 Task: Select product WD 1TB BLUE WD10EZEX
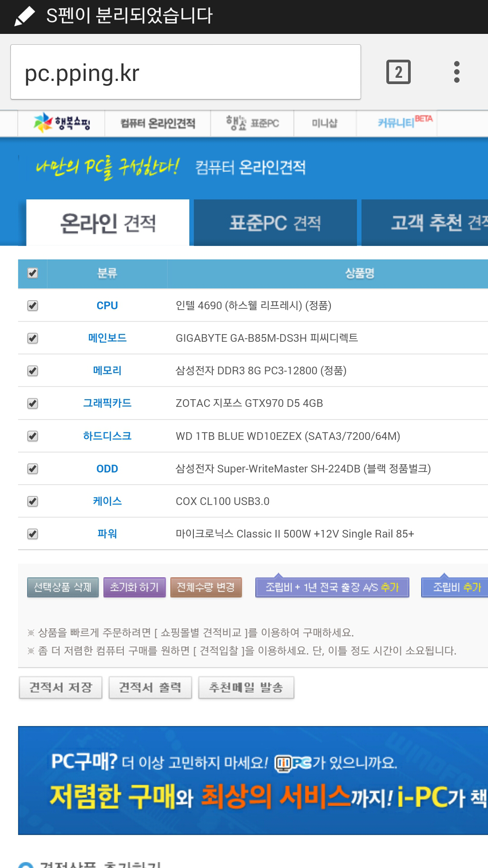pos(288,436)
